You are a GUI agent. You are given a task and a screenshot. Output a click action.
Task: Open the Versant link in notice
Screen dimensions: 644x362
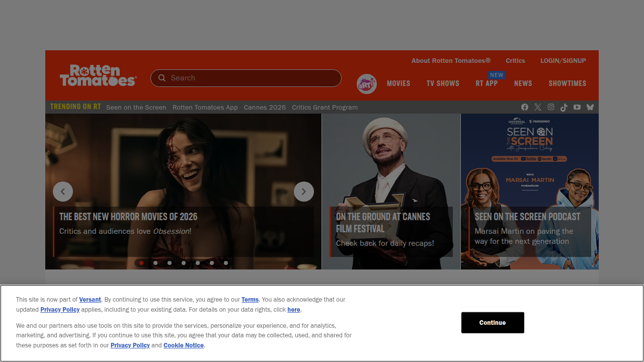point(90,300)
